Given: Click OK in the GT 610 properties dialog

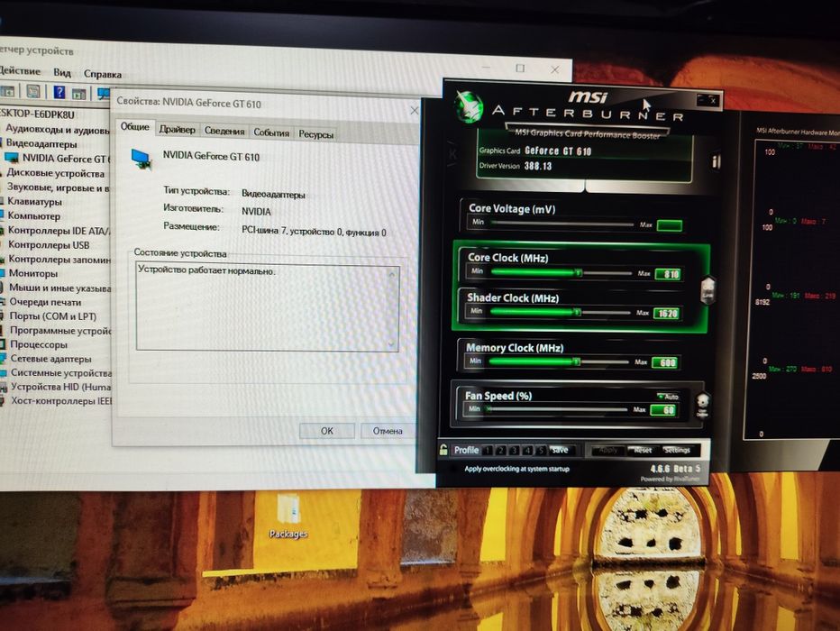Looking at the screenshot, I should pyautogui.click(x=327, y=431).
